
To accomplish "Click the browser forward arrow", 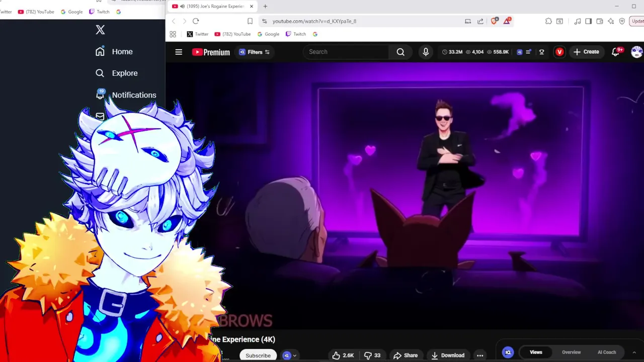I will (184, 21).
